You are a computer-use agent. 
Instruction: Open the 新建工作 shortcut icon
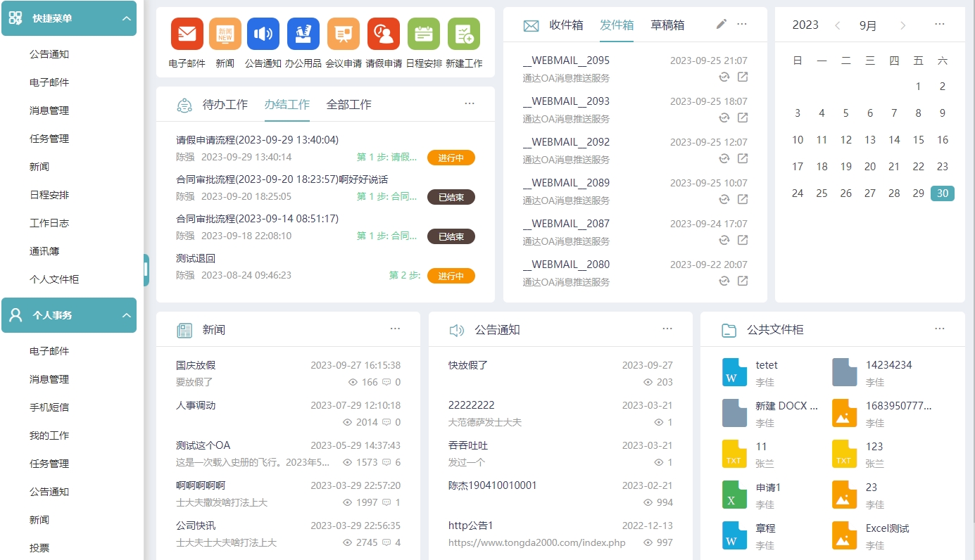(x=464, y=34)
